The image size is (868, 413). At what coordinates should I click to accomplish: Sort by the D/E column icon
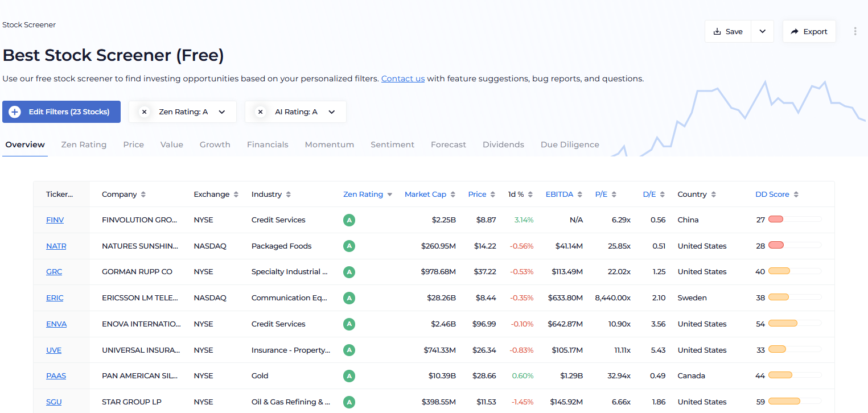coord(663,195)
